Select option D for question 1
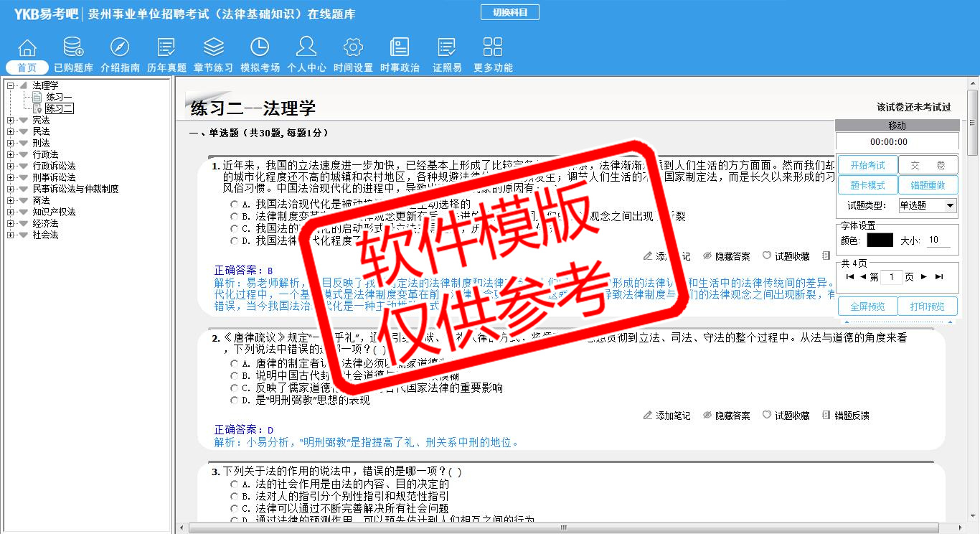The image size is (980, 534). (x=234, y=241)
